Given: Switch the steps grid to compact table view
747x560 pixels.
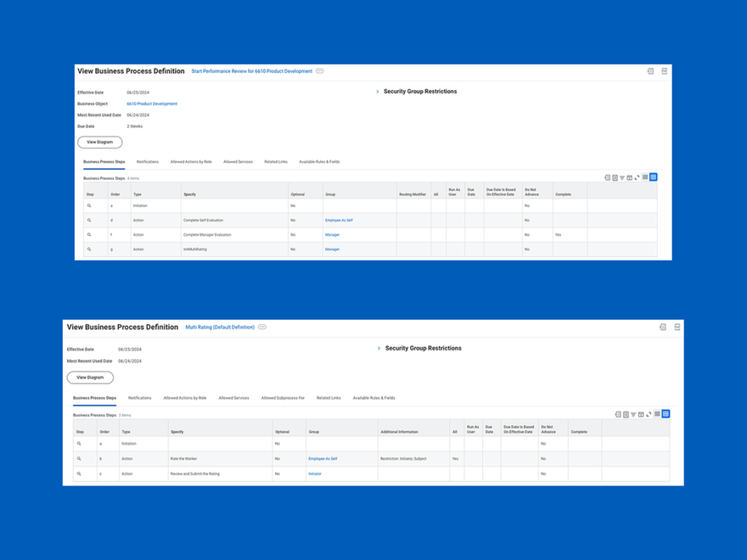Looking at the screenshot, I should coord(646,177).
